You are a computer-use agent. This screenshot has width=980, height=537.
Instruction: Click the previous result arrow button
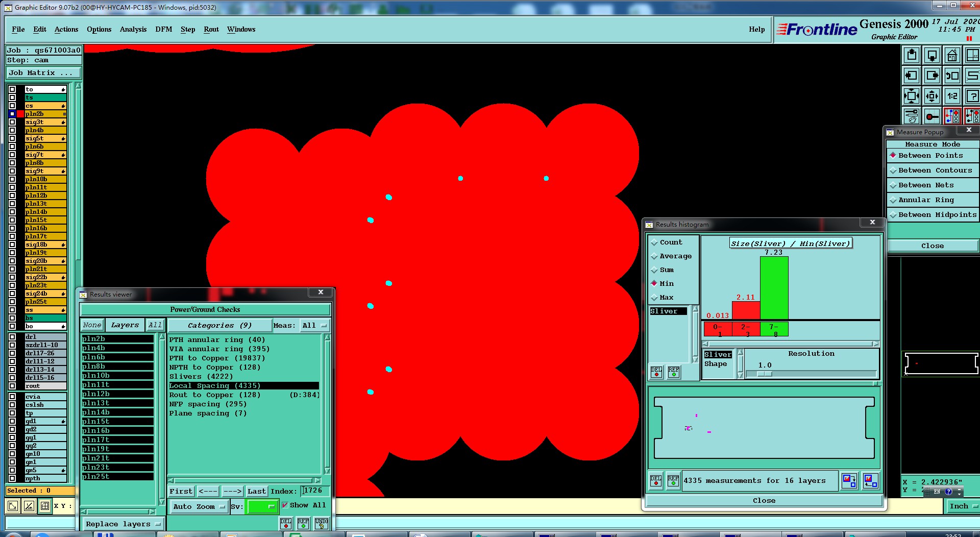coord(208,491)
